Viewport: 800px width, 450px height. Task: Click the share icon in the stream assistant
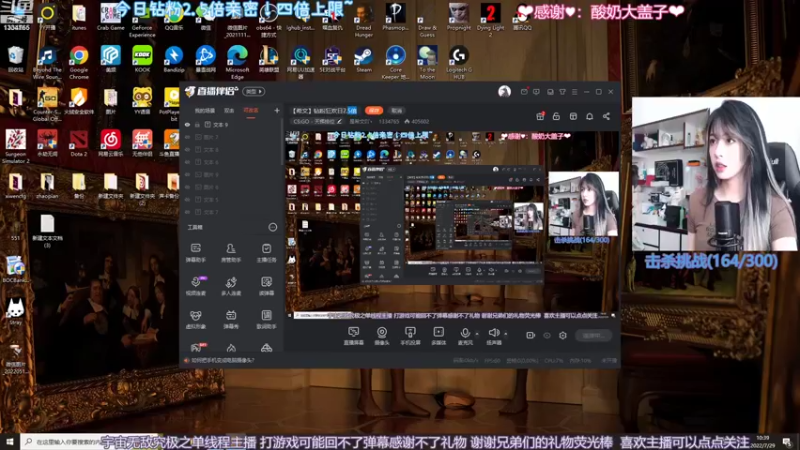click(606, 116)
